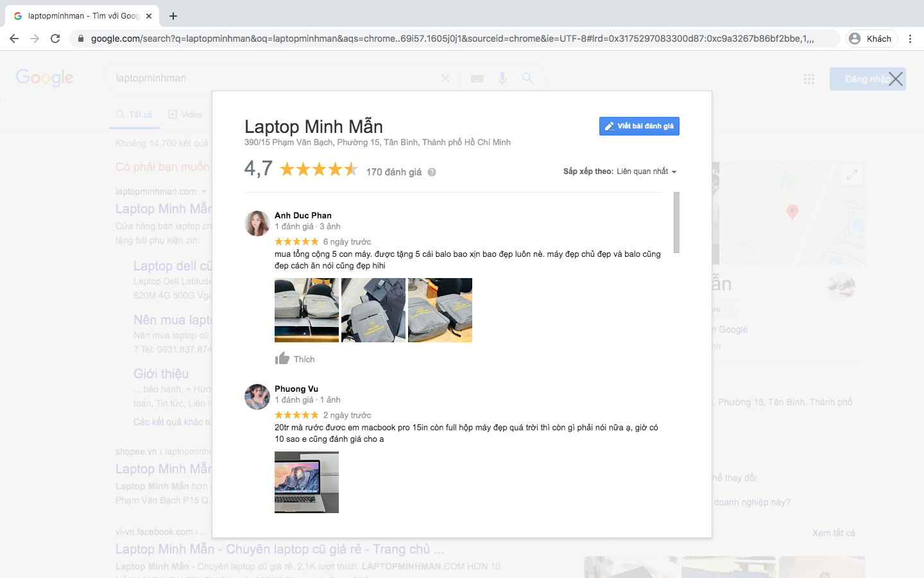Image resolution: width=924 pixels, height=578 pixels.
Task: Click the Chrome forward arrow
Action: 35,39
